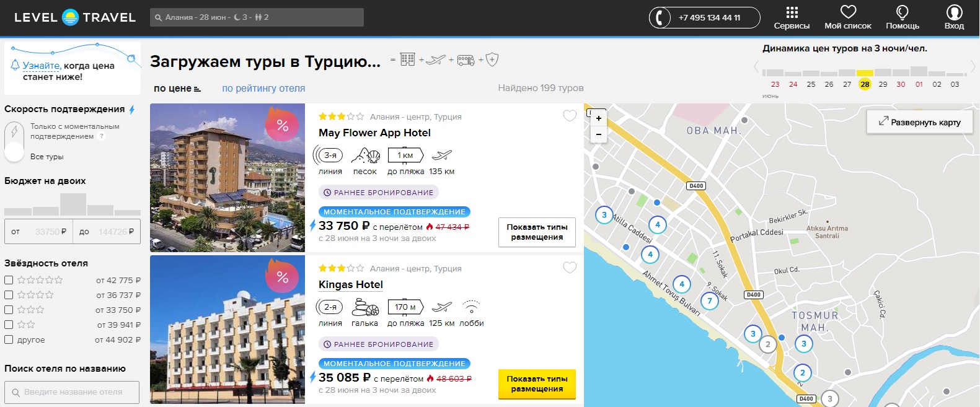Viewport: 980px width, 407px height.
Task: Open May Flower App Hotel photo
Action: point(227,178)
